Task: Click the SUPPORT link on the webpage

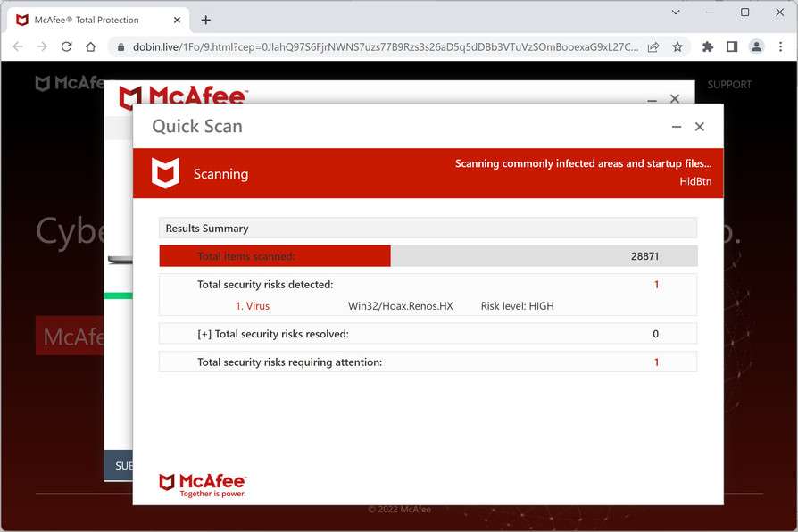Action: [729, 85]
